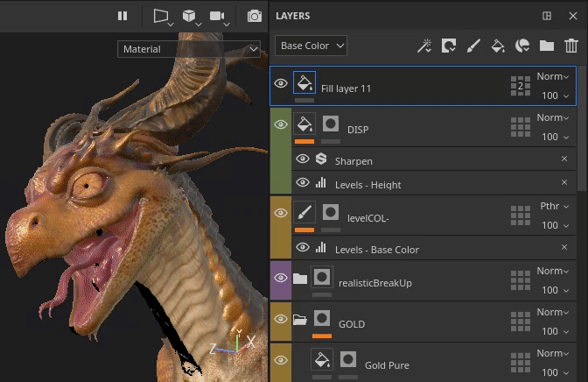Screen dimensions: 588x382
Task: Remove the Levels - Height effect
Action: [x=564, y=183]
